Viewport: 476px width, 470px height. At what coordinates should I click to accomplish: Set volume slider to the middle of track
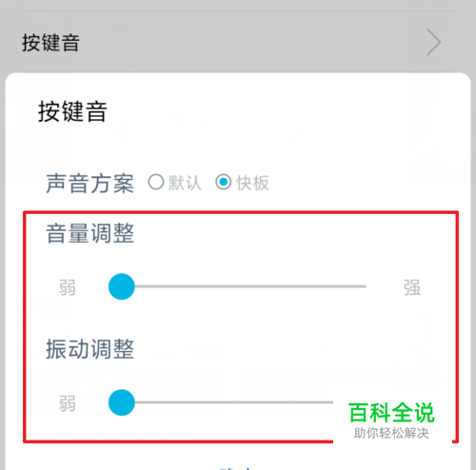pos(244,286)
